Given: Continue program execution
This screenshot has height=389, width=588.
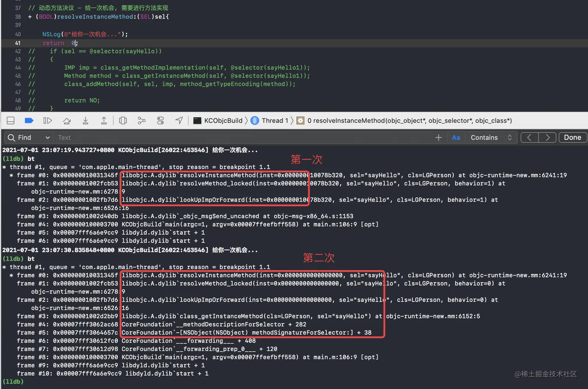Looking at the screenshot, I should [47, 120].
